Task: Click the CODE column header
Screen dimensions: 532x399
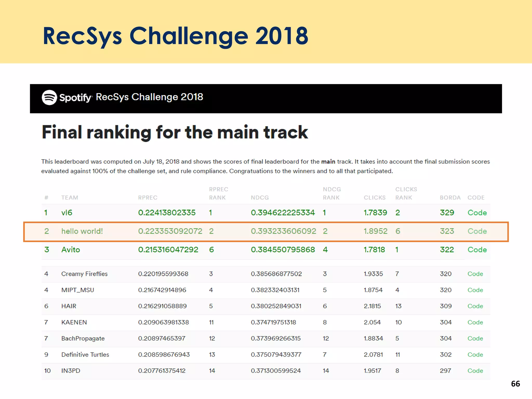Action: [x=476, y=197]
